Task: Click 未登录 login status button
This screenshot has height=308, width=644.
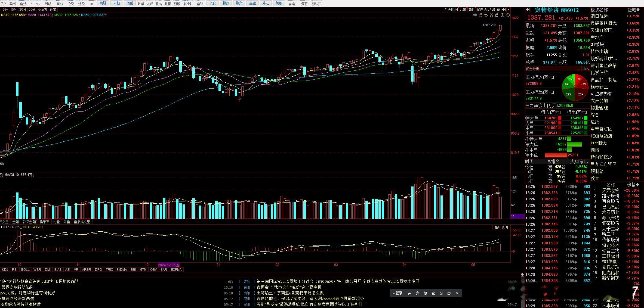Action: 397,293
